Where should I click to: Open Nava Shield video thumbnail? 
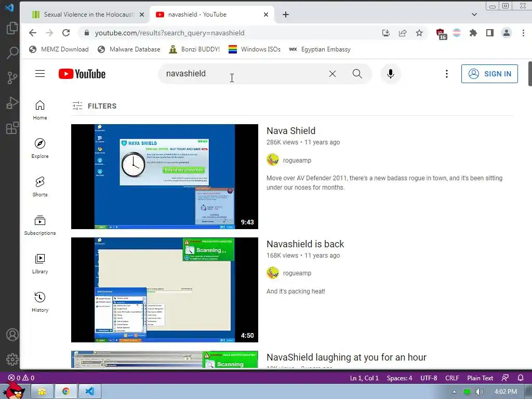(x=165, y=177)
